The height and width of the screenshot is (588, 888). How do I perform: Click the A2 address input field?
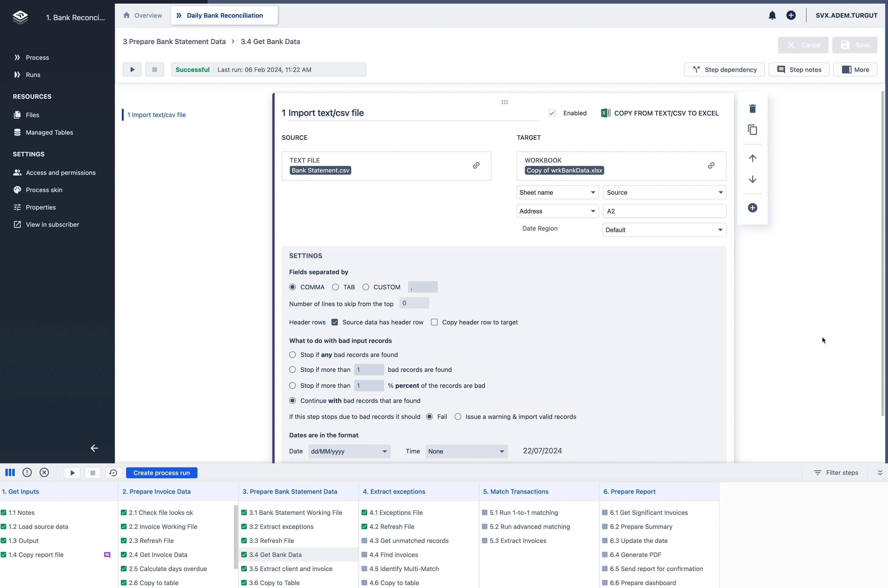[x=664, y=211]
